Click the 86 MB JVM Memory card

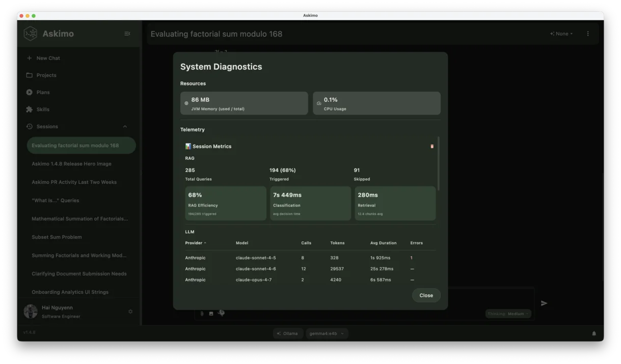tap(244, 103)
